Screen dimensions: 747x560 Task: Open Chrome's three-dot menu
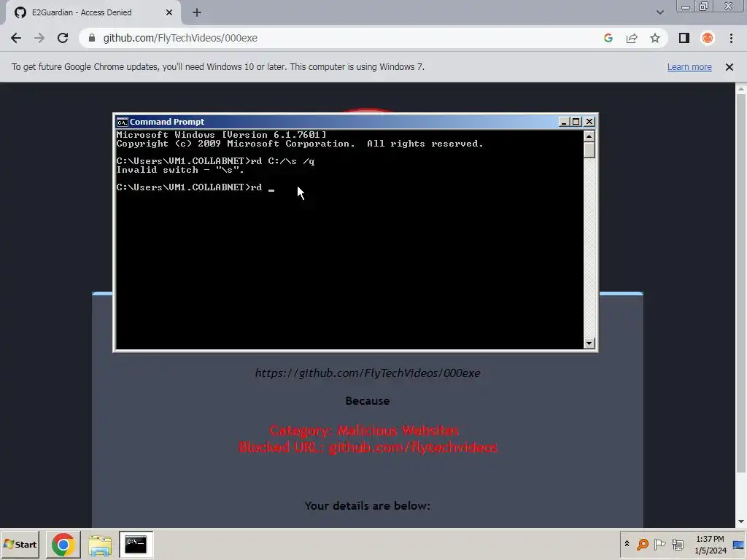pos(731,38)
